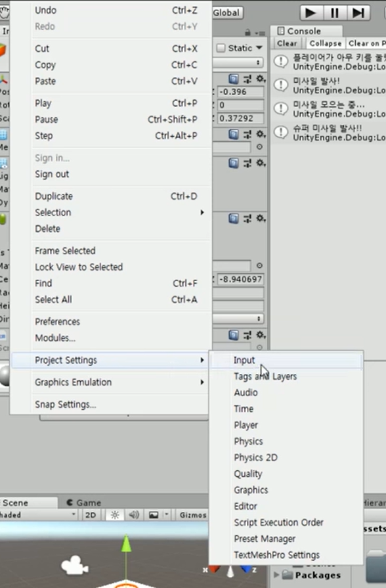Open Mesh Renderer preset selector icon
Viewport: 386px width, 588px height.
[247, 163]
